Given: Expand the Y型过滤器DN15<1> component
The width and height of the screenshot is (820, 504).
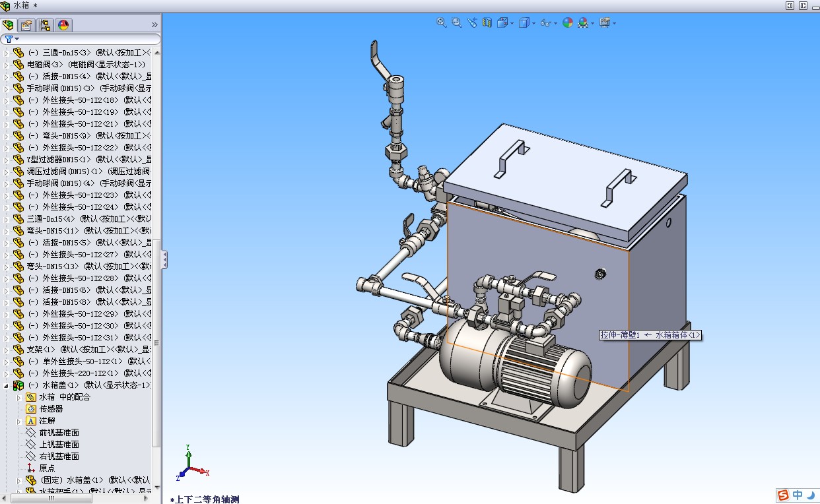Looking at the screenshot, I should pyautogui.click(x=7, y=160).
